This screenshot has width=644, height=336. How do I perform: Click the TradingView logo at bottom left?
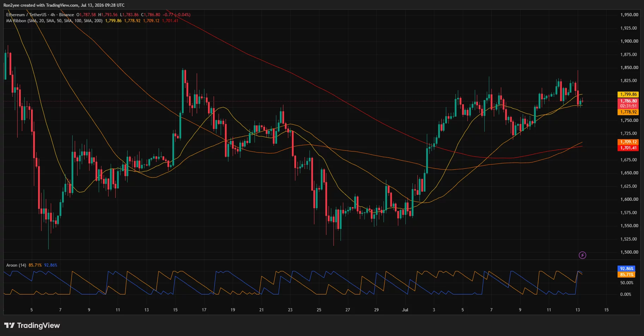click(32, 325)
